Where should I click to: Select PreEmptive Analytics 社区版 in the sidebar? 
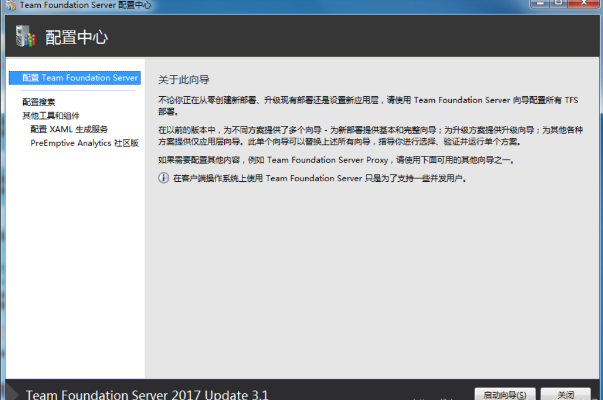tap(84, 143)
